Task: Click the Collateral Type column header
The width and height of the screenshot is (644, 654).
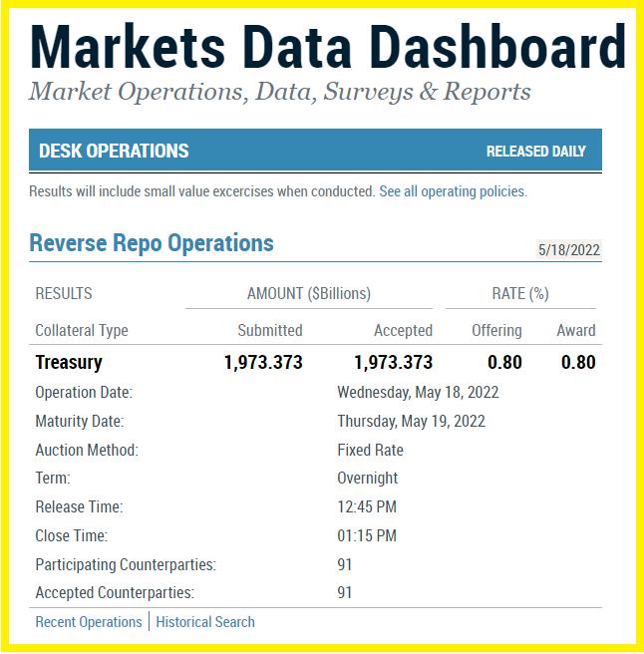Action: pyautogui.click(x=82, y=330)
